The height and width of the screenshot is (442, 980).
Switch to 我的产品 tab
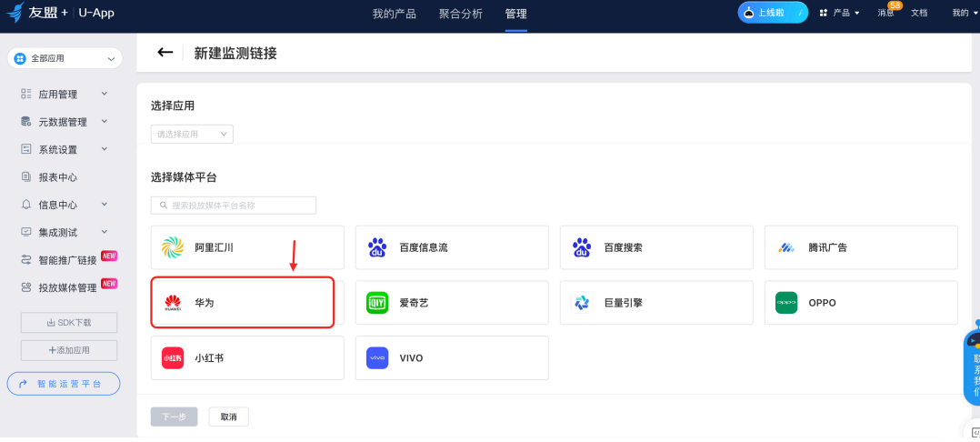pyautogui.click(x=395, y=14)
